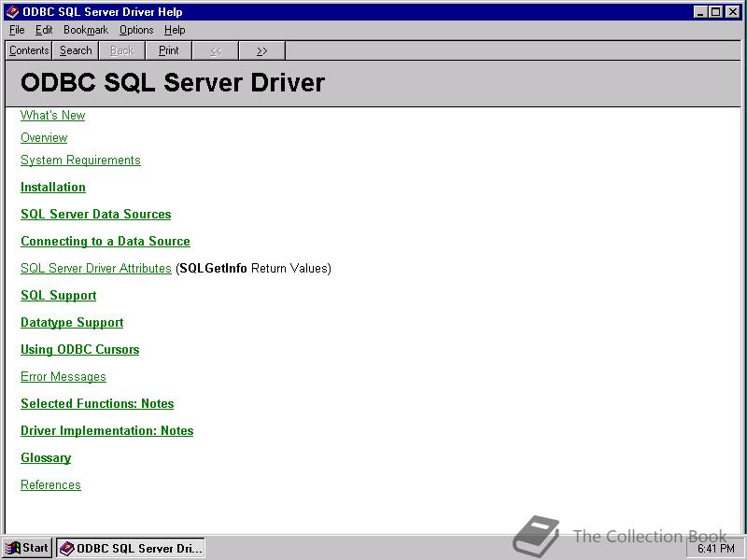This screenshot has width=747, height=560.
Task: Open the Help menu
Action: [175, 30]
